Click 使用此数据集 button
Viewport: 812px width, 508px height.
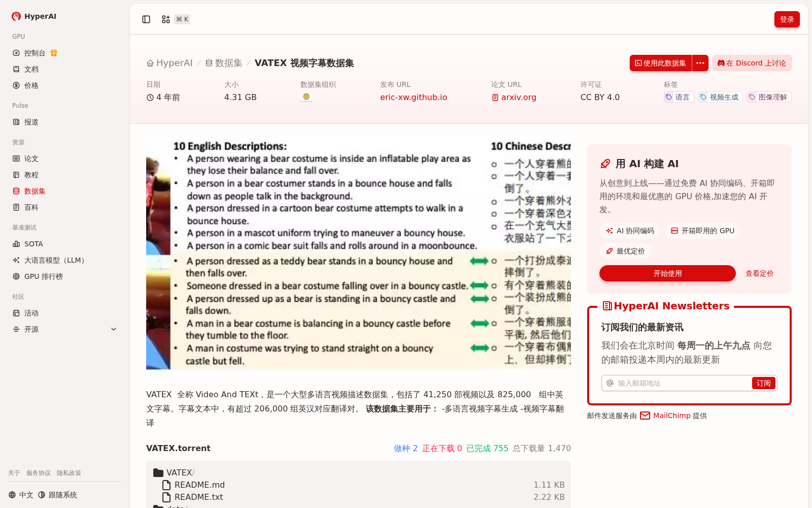[x=661, y=63]
